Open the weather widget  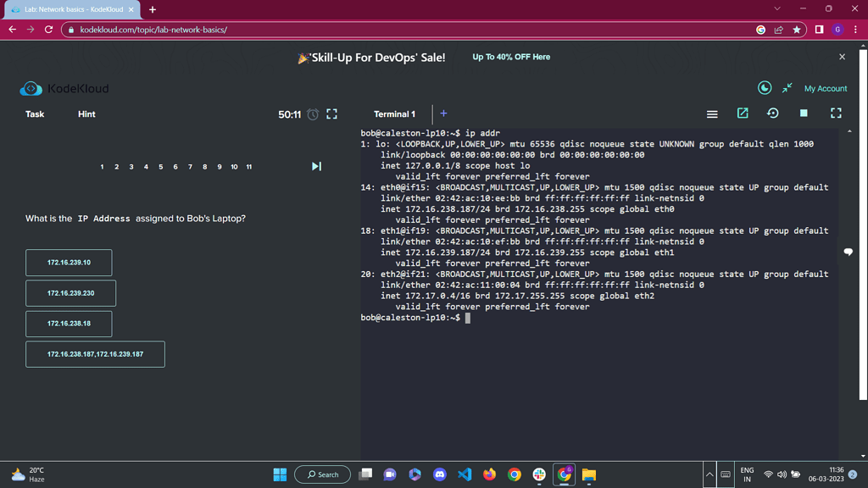click(x=28, y=474)
